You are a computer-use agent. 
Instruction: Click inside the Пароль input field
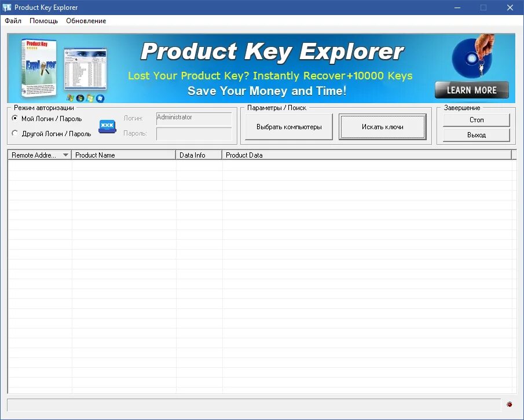click(x=194, y=133)
